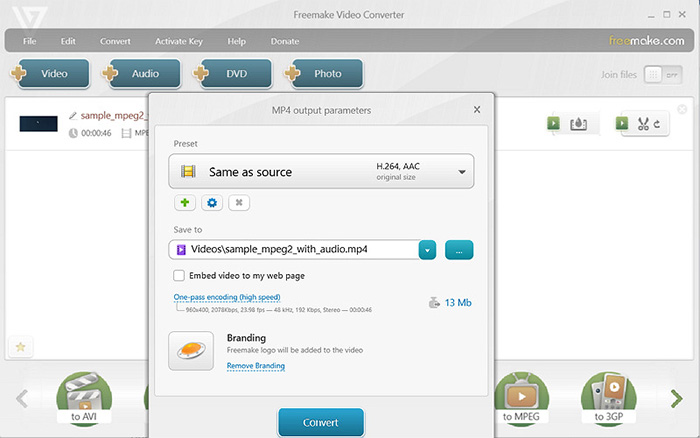Open preset settings with the blue gear icon
The image size is (700, 438).
pyautogui.click(x=211, y=203)
